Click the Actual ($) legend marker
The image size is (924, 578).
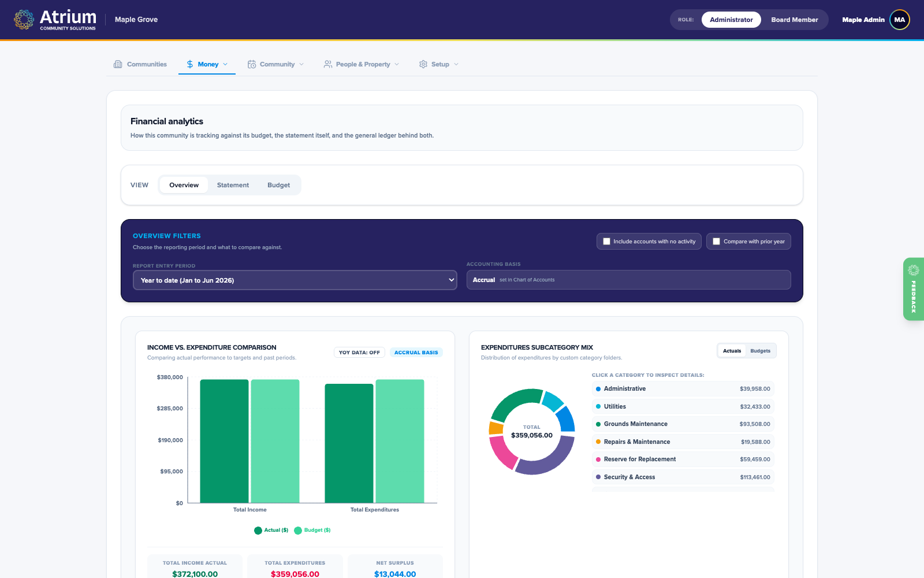click(x=258, y=531)
